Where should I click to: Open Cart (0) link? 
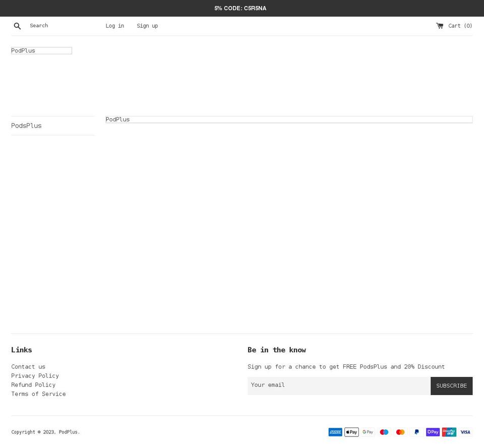pyautogui.click(x=460, y=26)
